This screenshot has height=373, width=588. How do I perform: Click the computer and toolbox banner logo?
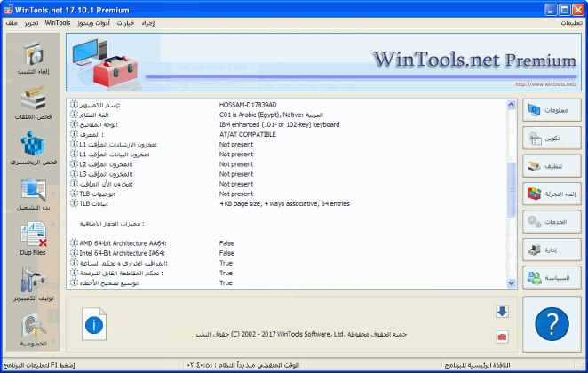click(x=105, y=62)
